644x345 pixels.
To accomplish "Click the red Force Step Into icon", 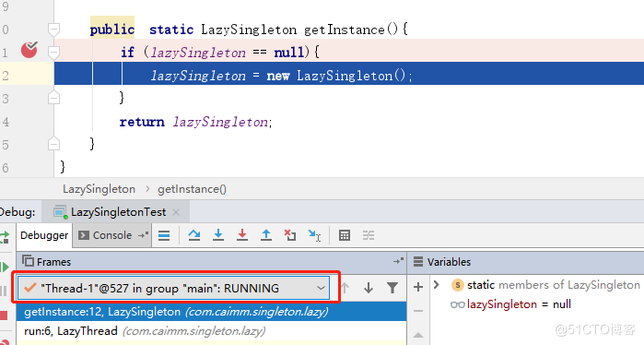I will pyautogui.click(x=242, y=235).
